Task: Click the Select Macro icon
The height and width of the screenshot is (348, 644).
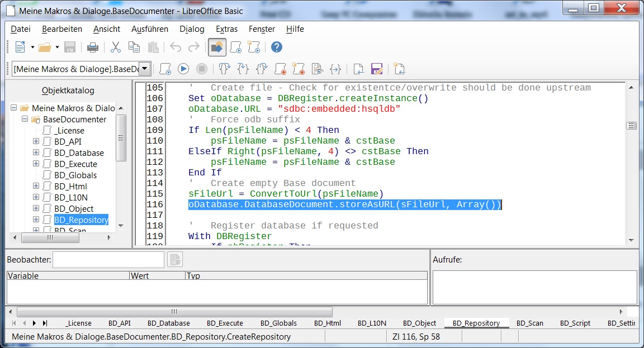Action: 236,47
